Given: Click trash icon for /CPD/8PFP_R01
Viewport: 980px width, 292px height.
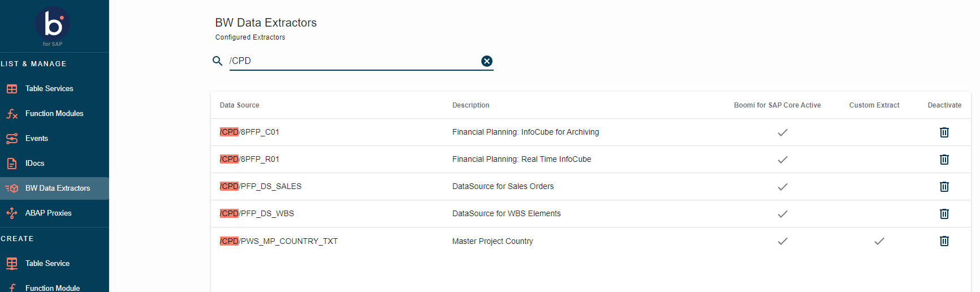Looking at the screenshot, I should coord(944,160).
